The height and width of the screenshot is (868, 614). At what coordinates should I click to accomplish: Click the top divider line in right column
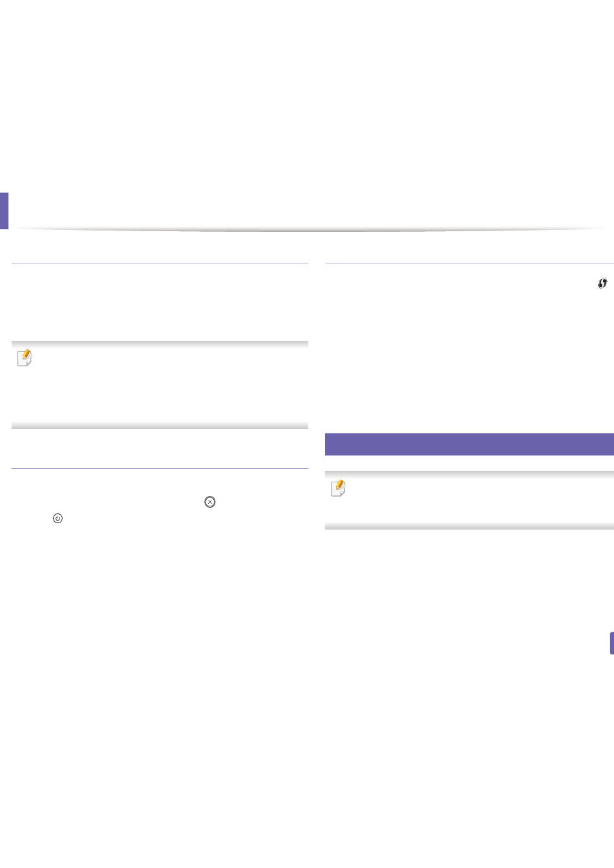[x=469, y=263]
